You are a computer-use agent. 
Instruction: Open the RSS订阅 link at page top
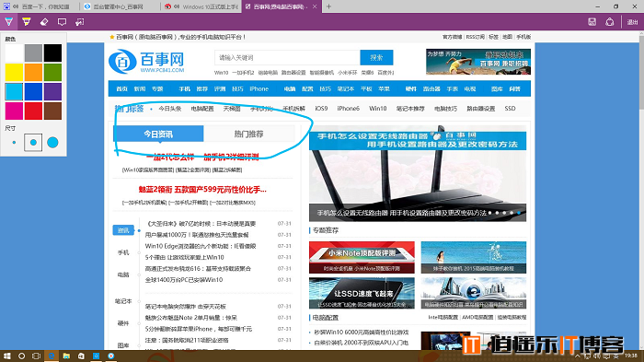[476, 37]
